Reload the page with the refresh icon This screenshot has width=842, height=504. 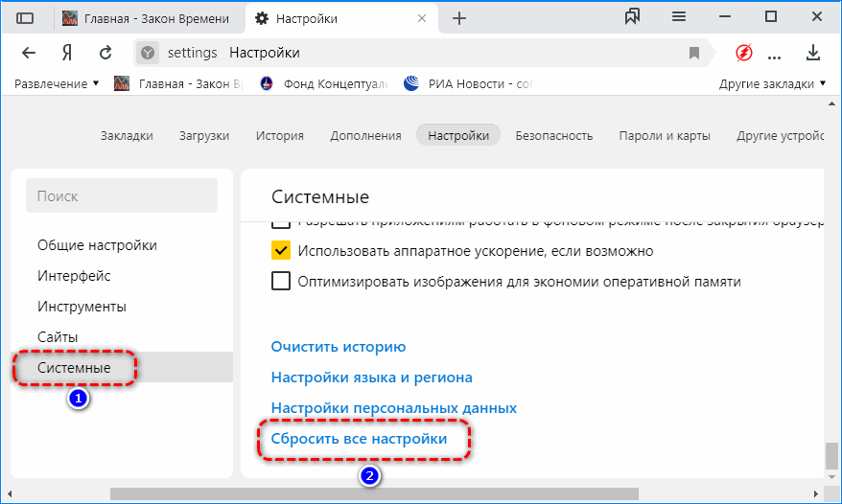point(105,53)
